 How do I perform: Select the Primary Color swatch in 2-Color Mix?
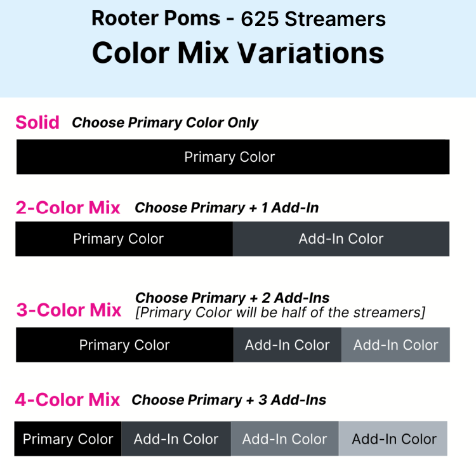124,239
